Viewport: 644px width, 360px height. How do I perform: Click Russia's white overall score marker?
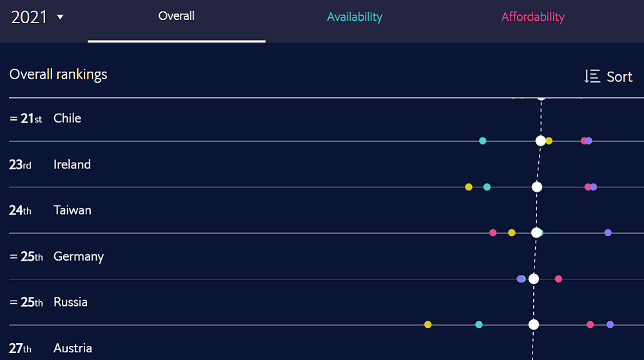point(534,325)
